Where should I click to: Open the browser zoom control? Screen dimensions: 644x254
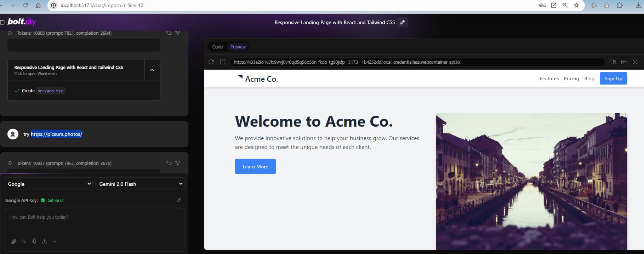tap(565, 5)
